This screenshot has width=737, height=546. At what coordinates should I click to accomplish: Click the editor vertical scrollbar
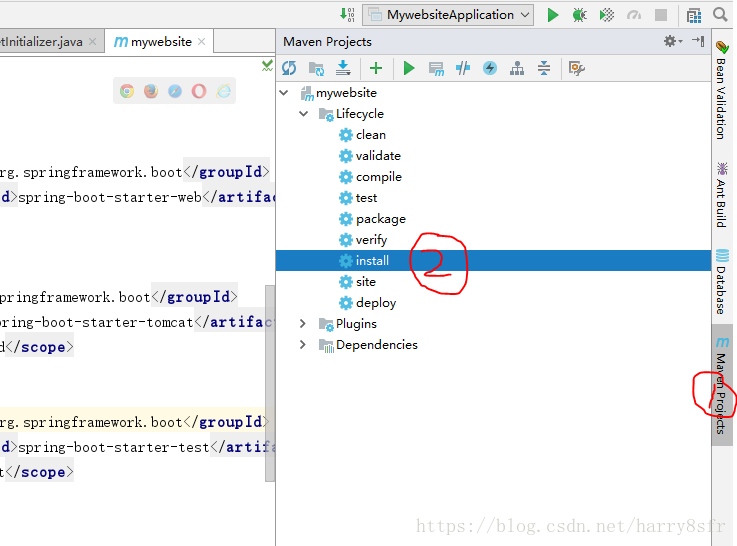(x=270, y=383)
